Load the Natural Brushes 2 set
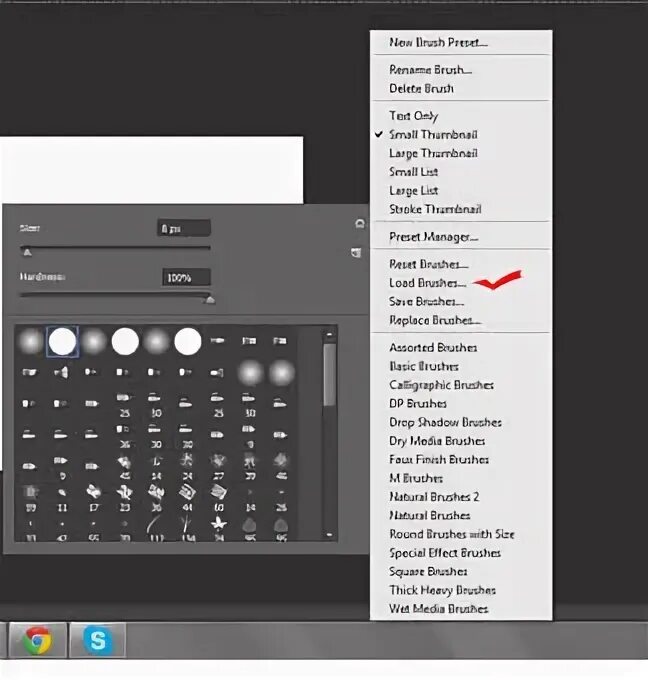 tap(434, 497)
